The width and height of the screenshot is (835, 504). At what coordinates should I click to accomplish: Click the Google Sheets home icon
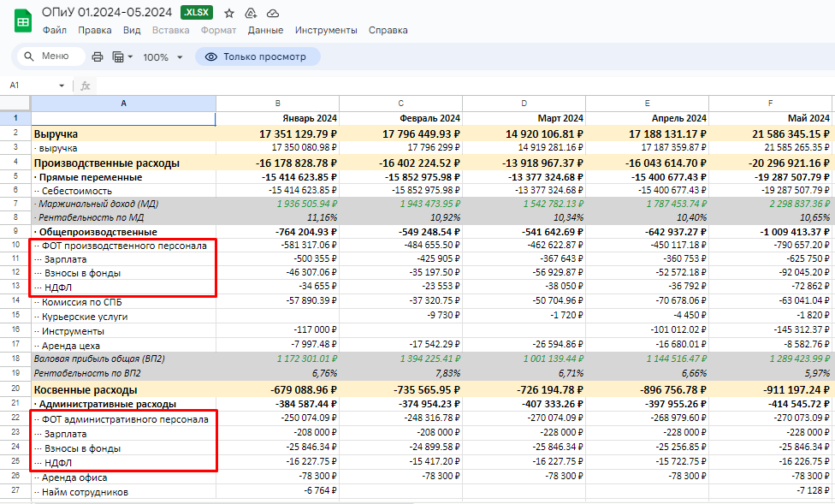(22, 21)
